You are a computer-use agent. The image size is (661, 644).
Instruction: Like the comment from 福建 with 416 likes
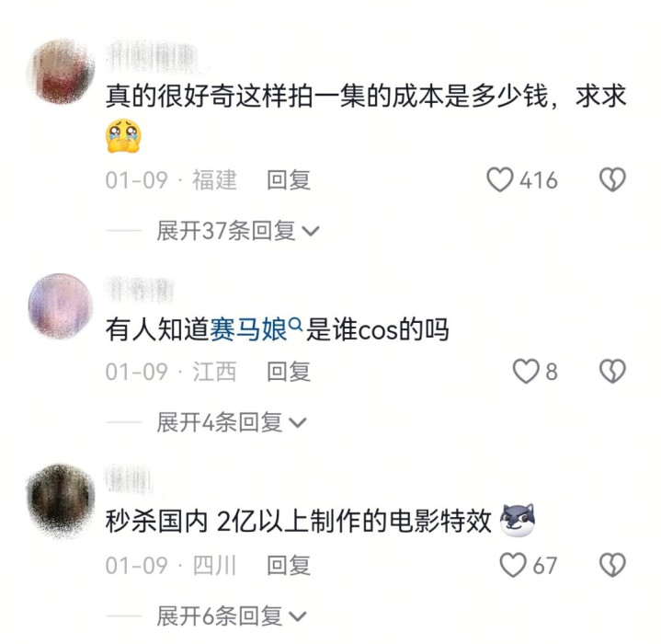coord(499,180)
